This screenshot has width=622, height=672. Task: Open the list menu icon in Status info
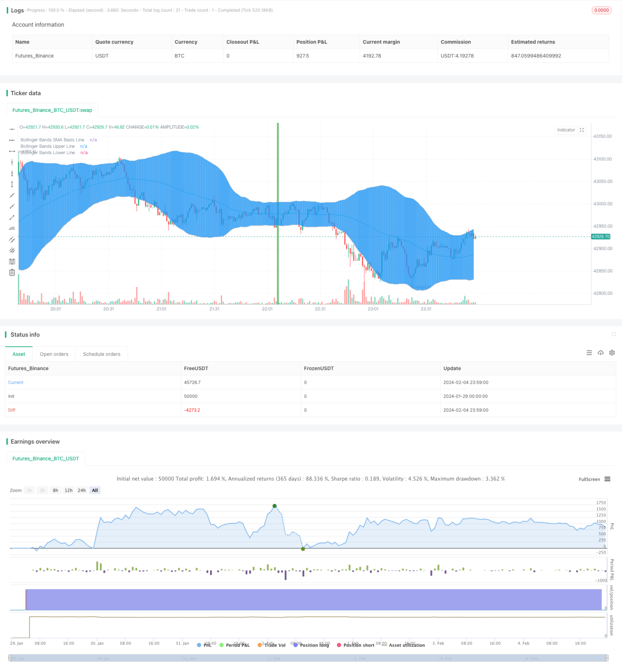[589, 353]
